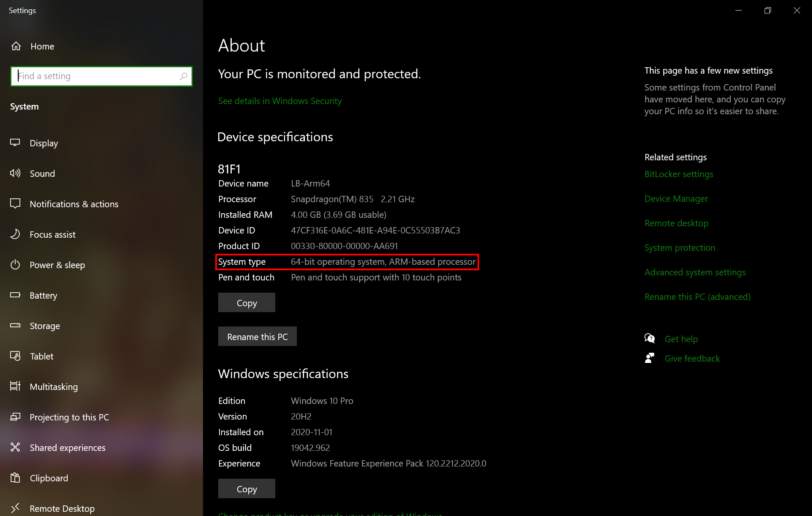The width and height of the screenshot is (812, 516).
Task: Click the search magnifier icon
Action: tap(183, 76)
